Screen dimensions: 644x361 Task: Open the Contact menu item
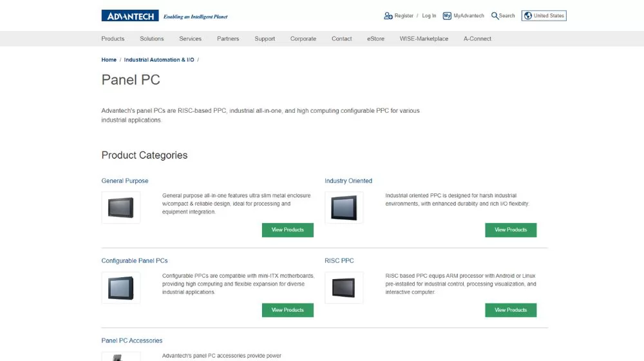click(x=342, y=39)
